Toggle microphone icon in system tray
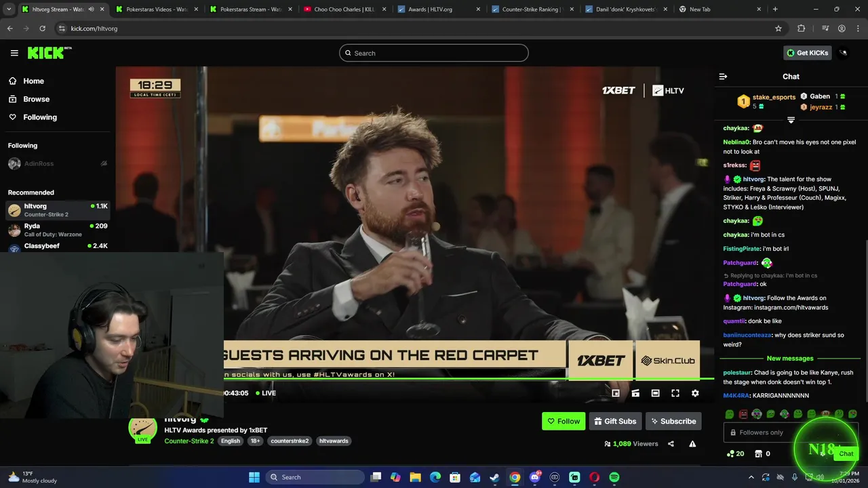Screen dimensions: 868x488 (795, 477)
